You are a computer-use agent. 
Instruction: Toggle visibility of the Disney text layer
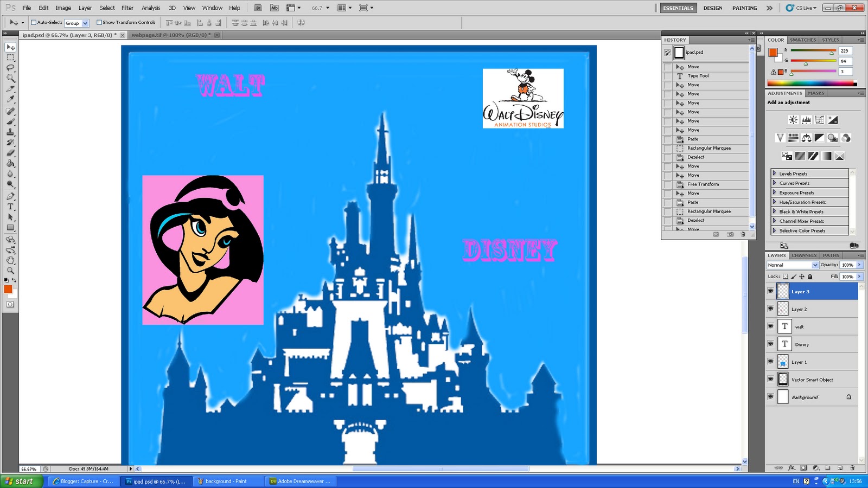[770, 344]
